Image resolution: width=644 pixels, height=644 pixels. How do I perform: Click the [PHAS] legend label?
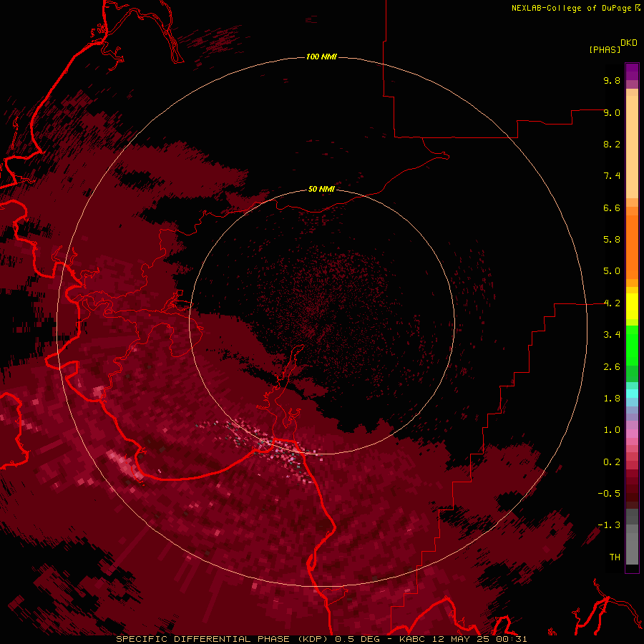click(605, 50)
